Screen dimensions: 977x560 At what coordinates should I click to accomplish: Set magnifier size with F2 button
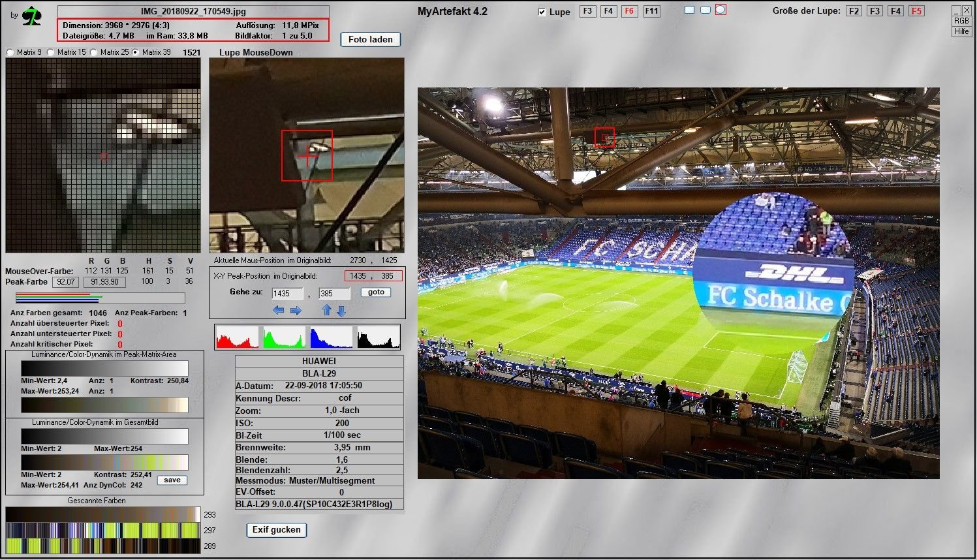[x=854, y=11]
